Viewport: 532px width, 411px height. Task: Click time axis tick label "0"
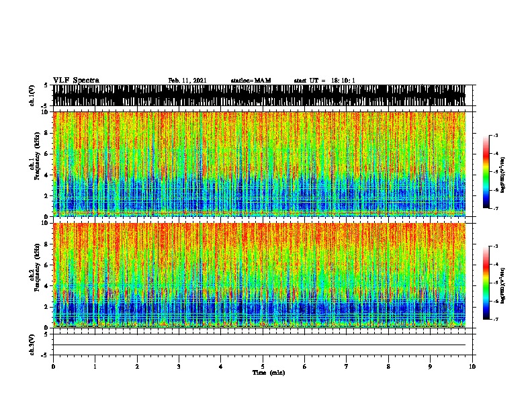[53, 367]
